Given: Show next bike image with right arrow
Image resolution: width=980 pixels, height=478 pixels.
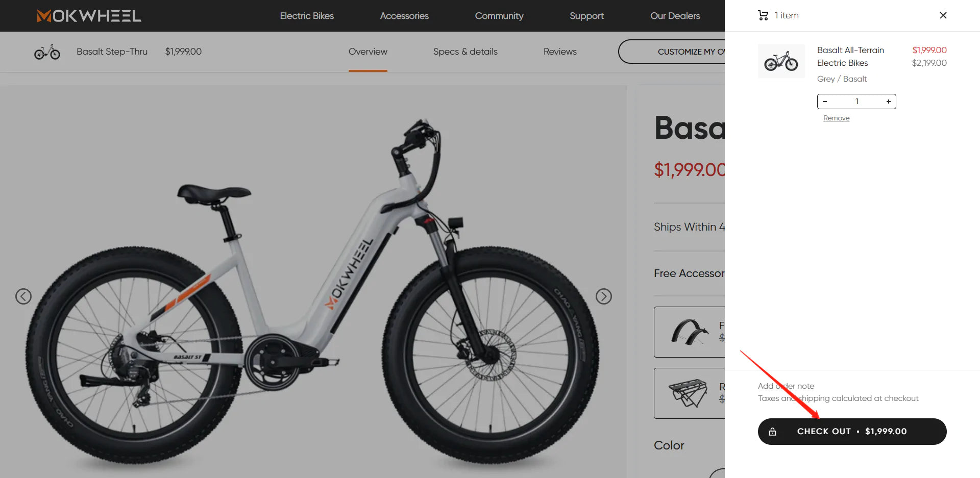Looking at the screenshot, I should (604, 296).
